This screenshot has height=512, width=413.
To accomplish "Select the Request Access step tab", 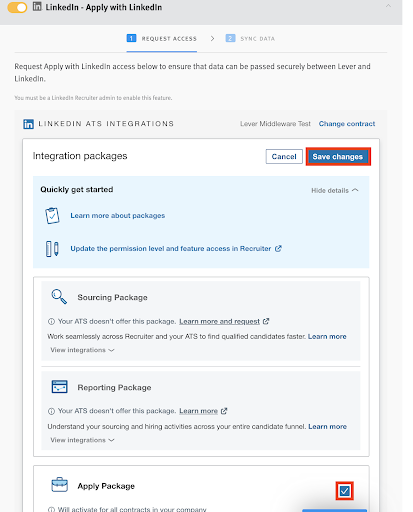I will click(162, 39).
